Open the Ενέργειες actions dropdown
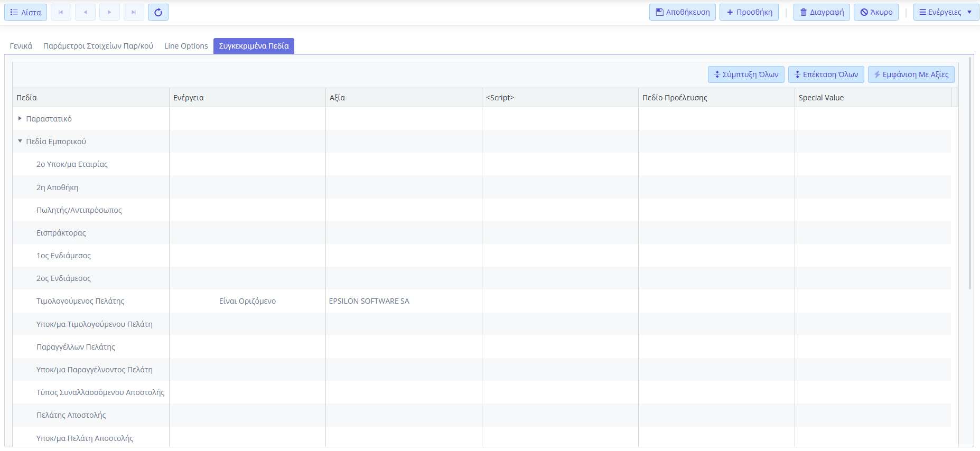This screenshot has width=980, height=451. pyautogui.click(x=945, y=12)
